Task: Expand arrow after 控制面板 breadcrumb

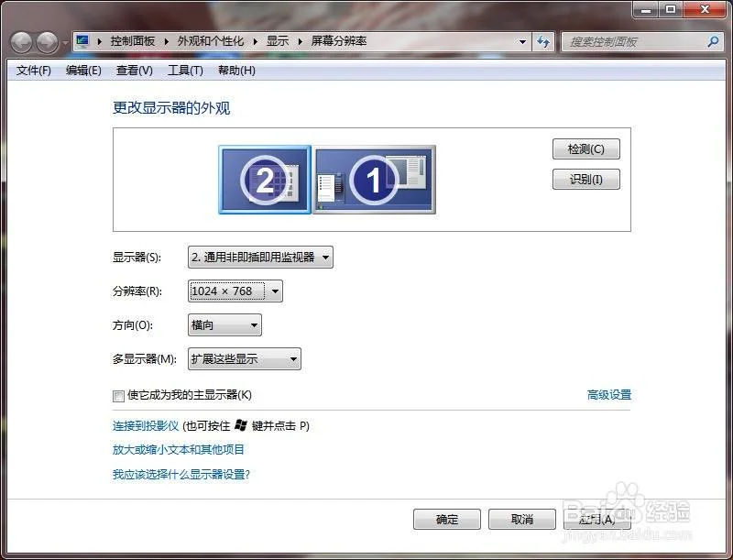Action: pyautogui.click(x=167, y=41)
